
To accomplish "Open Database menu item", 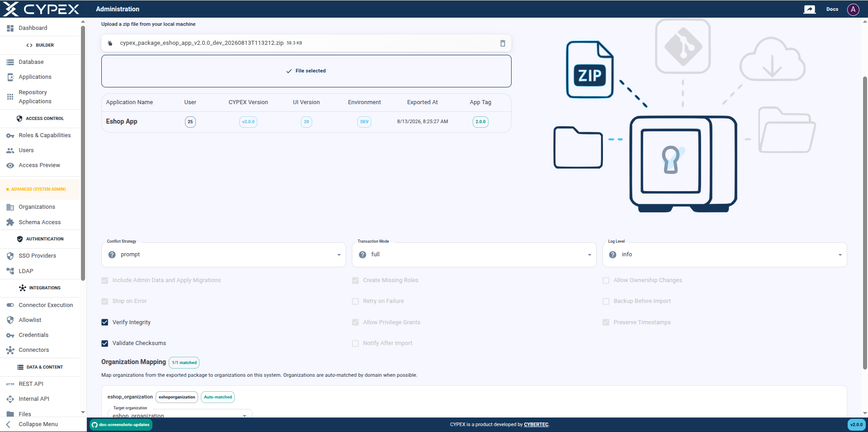I will 40,62.
